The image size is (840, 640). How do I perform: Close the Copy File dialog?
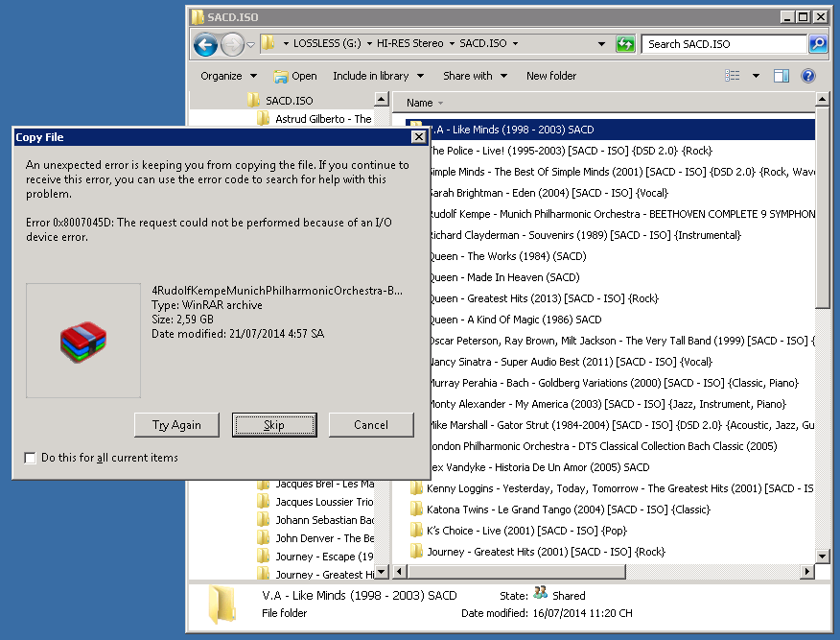click(418, 137)
